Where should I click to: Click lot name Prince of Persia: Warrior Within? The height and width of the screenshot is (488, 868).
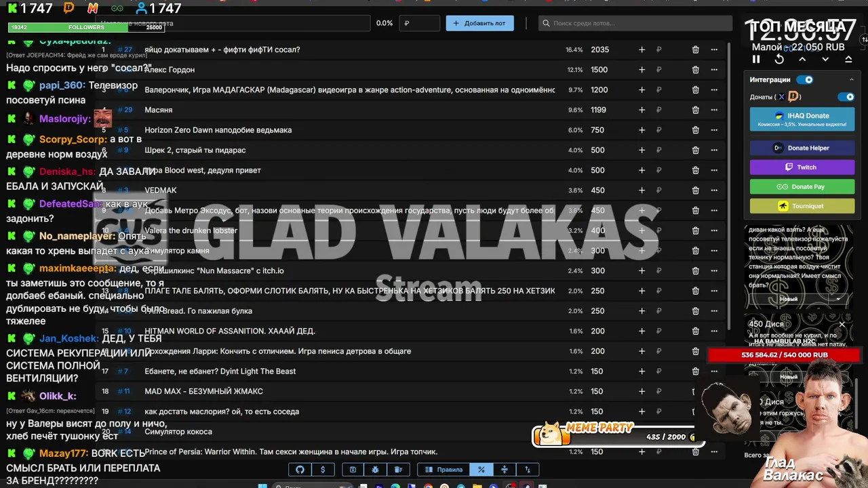291,451
